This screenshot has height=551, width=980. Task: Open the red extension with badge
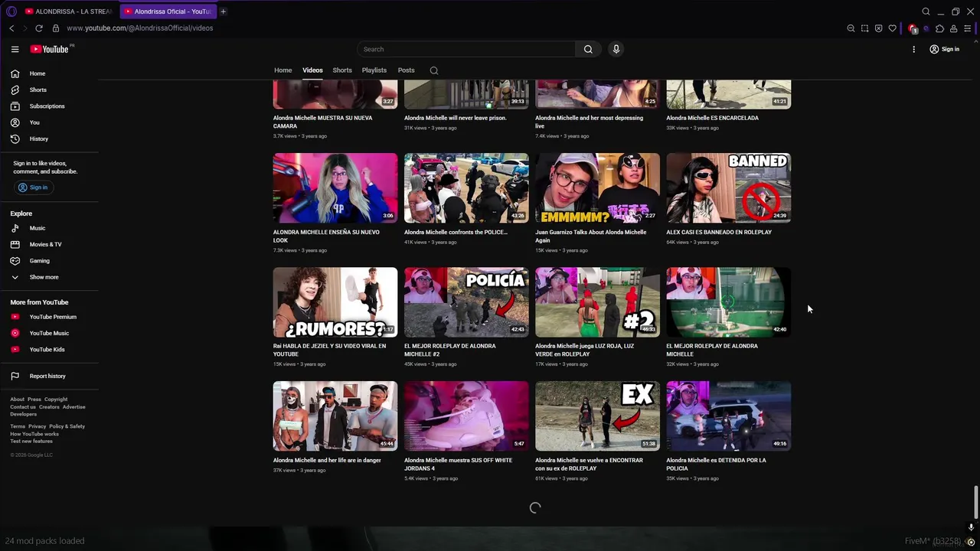coord(913,28)
